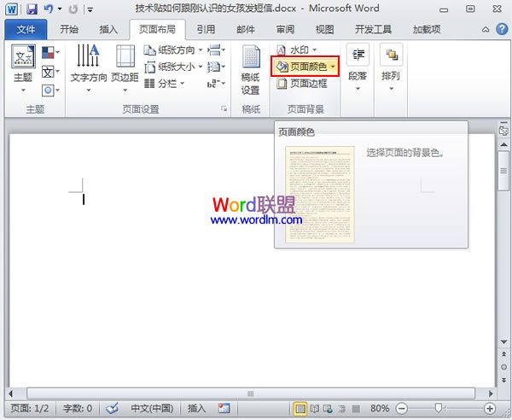Click horizontal scrollbar right arrow

point(491,394)
